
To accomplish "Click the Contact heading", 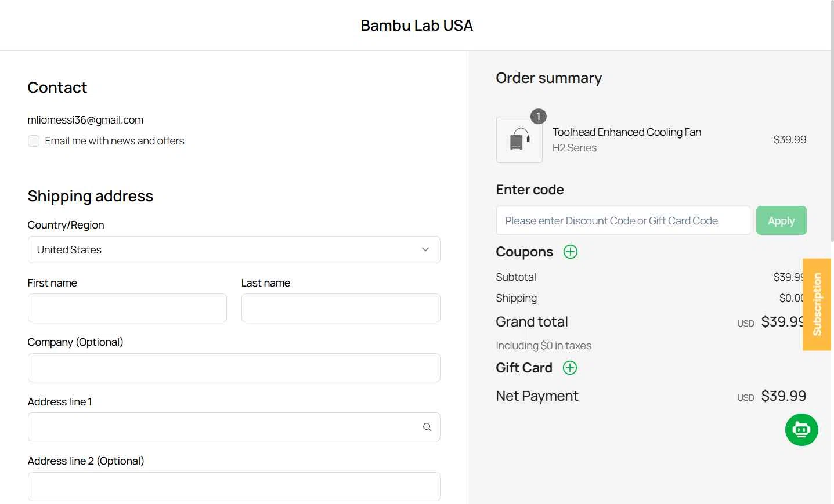I will click(57, 88).
